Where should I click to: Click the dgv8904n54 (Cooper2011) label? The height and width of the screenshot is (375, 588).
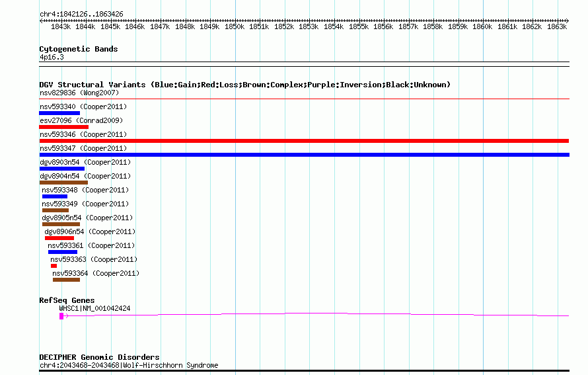point(85,176)
